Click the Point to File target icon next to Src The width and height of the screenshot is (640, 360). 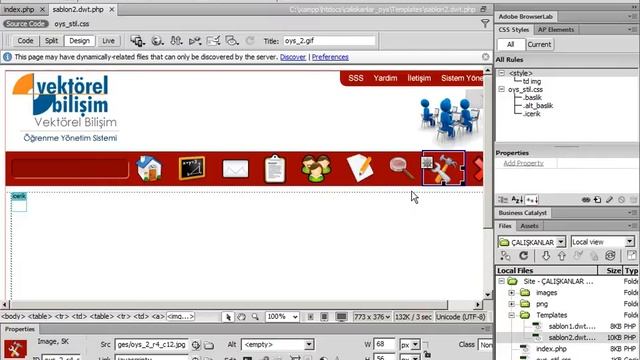[x=196, y=345]
